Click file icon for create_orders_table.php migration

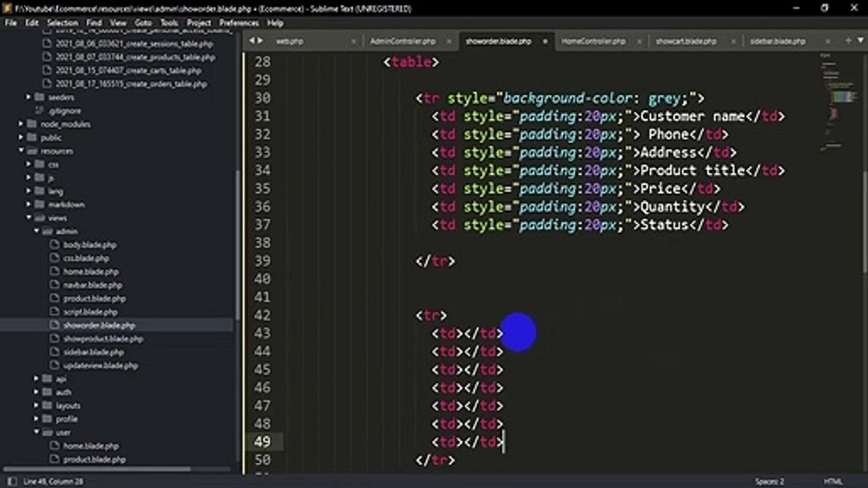47,84
